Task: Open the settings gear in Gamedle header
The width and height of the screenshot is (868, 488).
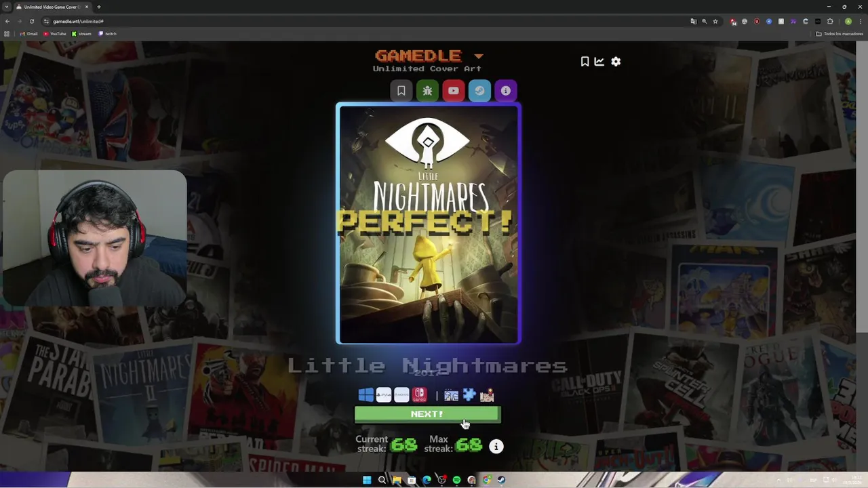Action: pyautogui.click(x=616, y=62)
